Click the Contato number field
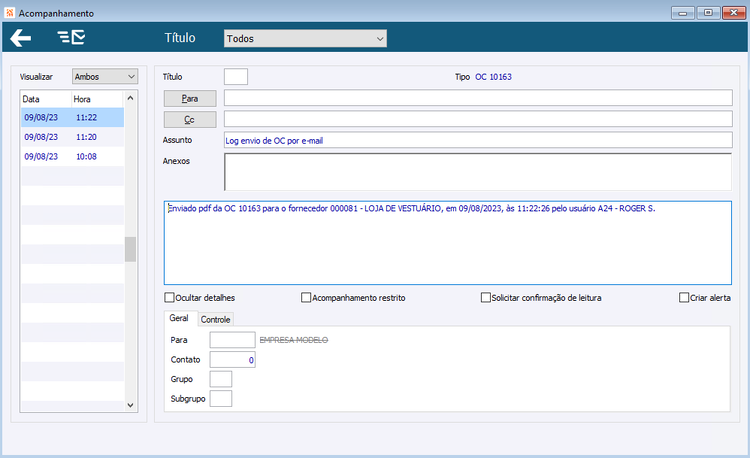The height and width of the screenshot is (458, 750). [x=232, y=360]
